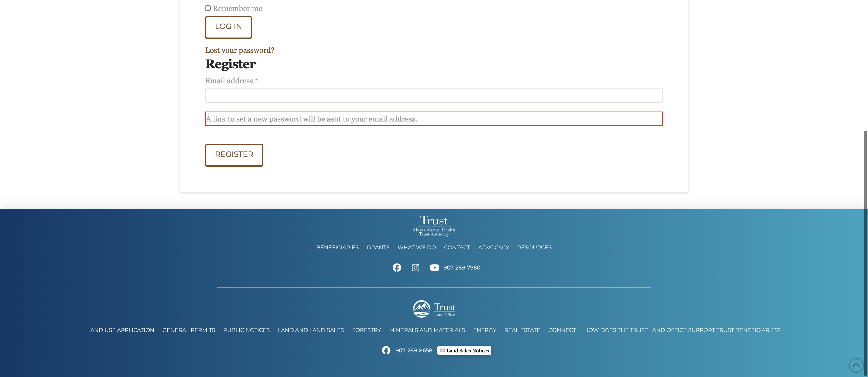
Task: Open PUBLIC NOTICES in Land Office menu
Action: pos(246,330)
